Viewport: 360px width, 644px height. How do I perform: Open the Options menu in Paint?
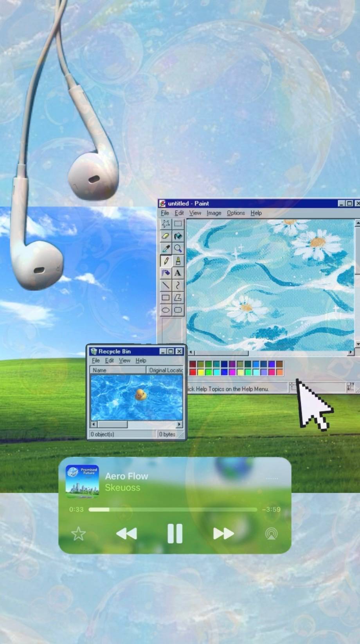point(236,213)
